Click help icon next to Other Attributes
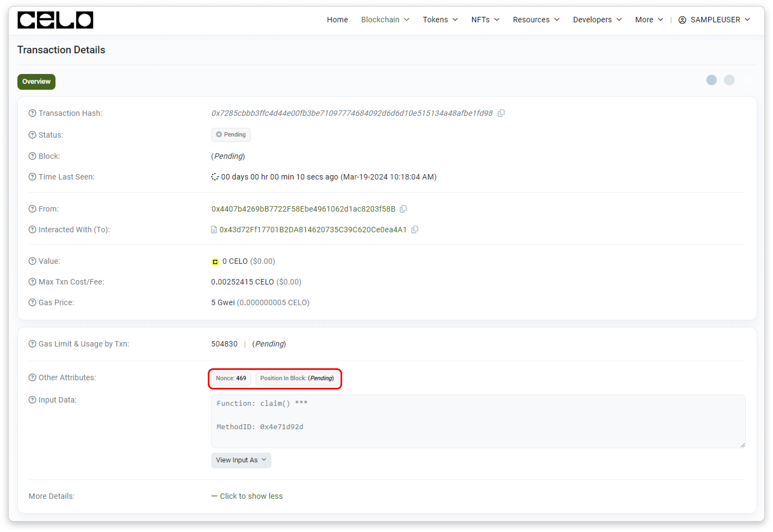Image resolution: width=773 pixels, height=532 pixels. coord(32,377)
